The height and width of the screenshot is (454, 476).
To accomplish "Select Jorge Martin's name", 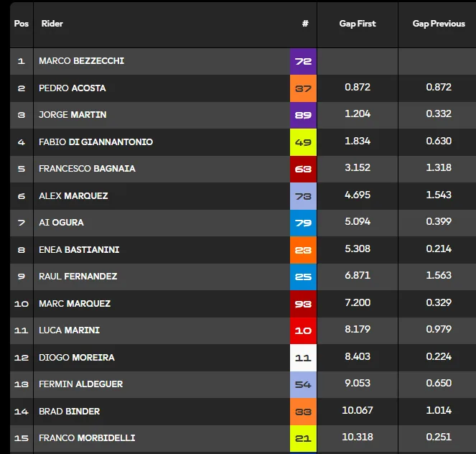I will [73, 115].
